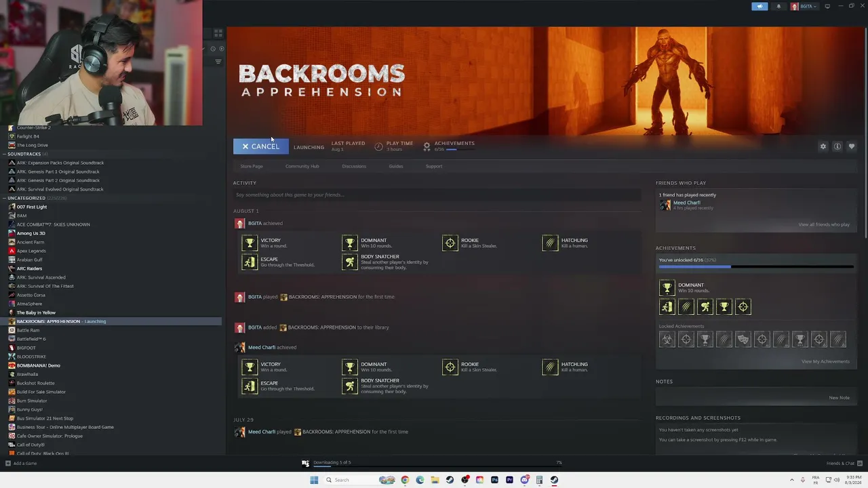Open the Guides tab
Image resolution: width=868 pixels, height=488 pixels.
(396, 166)
